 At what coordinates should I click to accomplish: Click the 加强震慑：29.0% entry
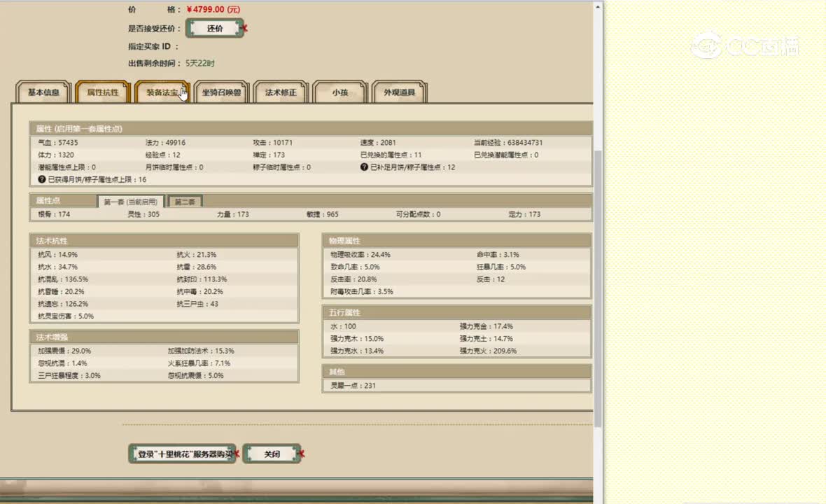(64, 351)
